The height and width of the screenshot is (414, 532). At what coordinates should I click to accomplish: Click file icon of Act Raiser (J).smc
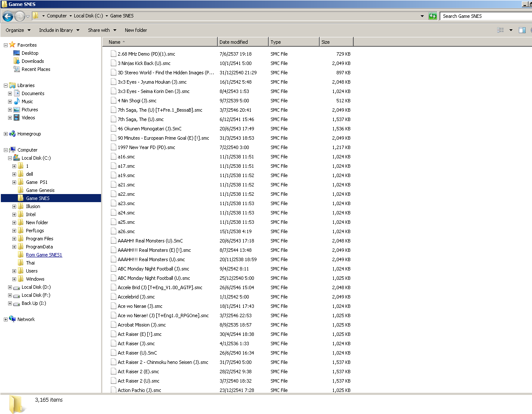point(113,343)
